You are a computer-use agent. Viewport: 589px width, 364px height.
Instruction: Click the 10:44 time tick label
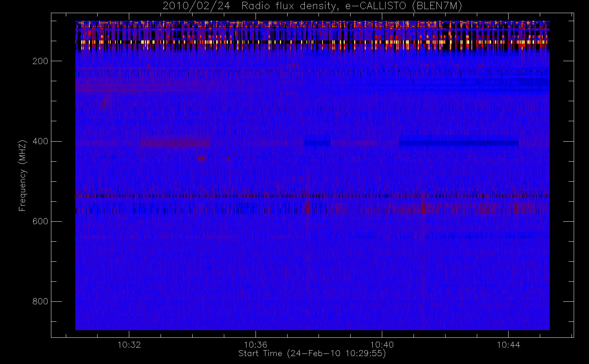pos(509,345)
